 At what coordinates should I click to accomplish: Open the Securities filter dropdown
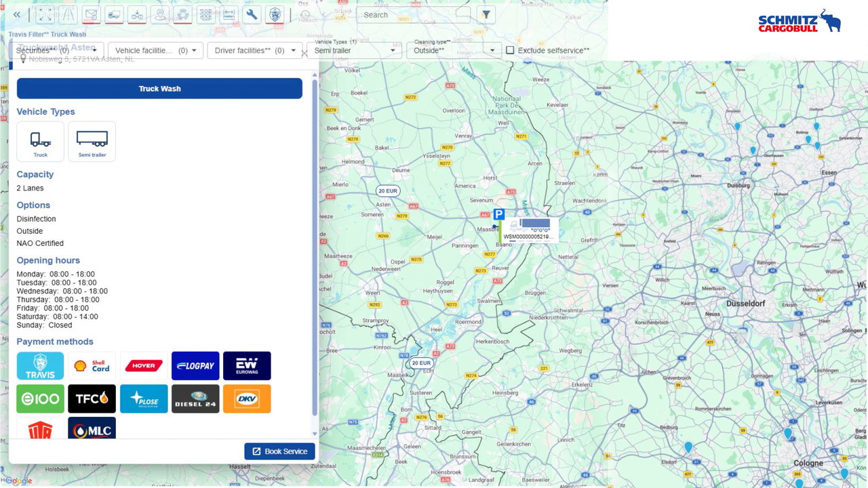[56, 50]
